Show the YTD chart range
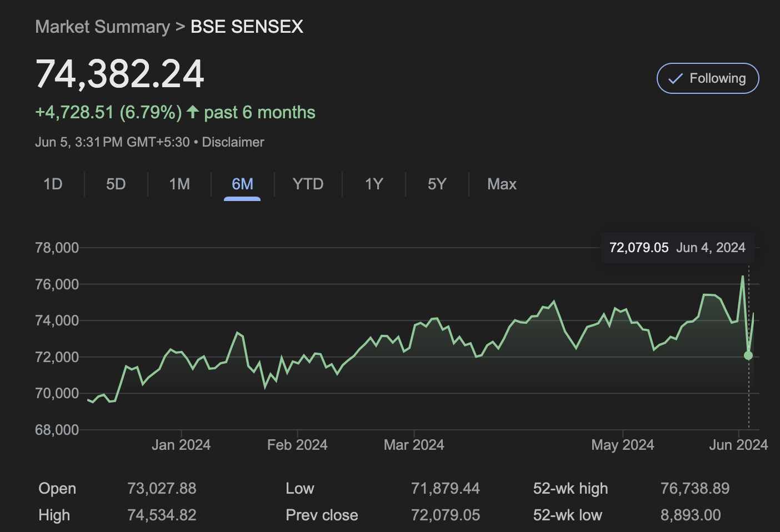 (308, 184)
